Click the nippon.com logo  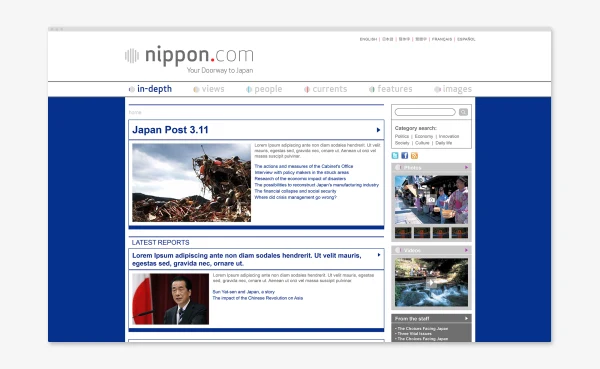[x=189, y=56]
